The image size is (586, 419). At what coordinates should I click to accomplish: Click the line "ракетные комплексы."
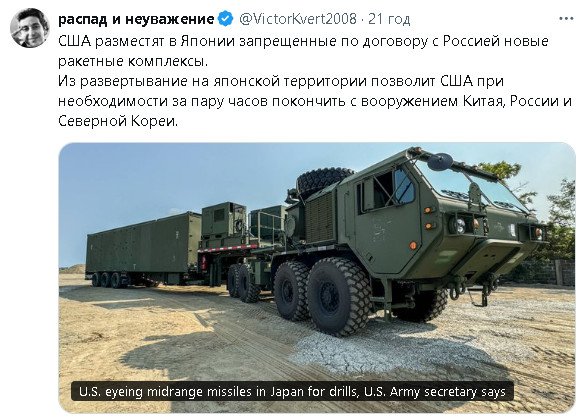[133, 61]
